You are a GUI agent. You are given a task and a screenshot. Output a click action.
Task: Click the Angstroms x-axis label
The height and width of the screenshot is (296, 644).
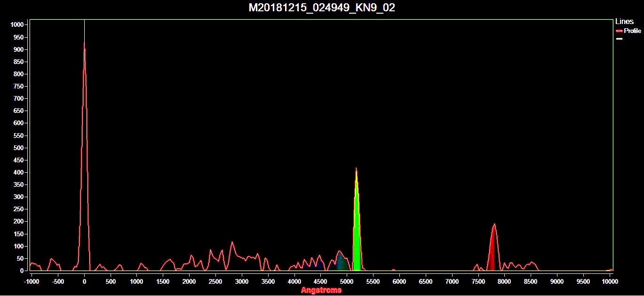321,290
